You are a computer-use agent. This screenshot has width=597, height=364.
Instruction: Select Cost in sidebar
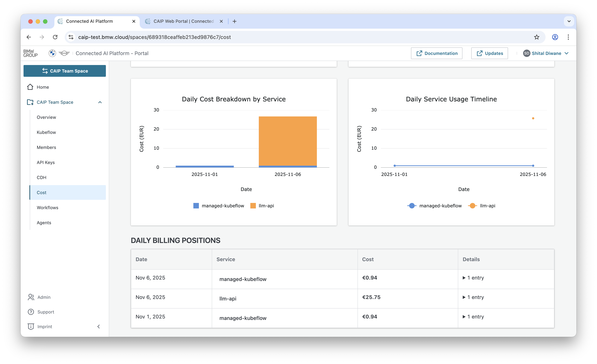pyautogui.click(x=68, y=192)
